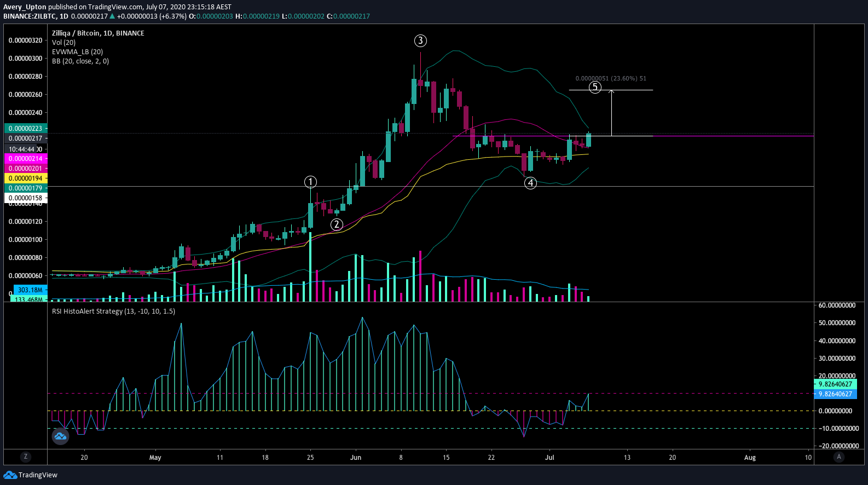
Task: Click the Z timezone button on time axis
Action: click(x=25, y=457)
